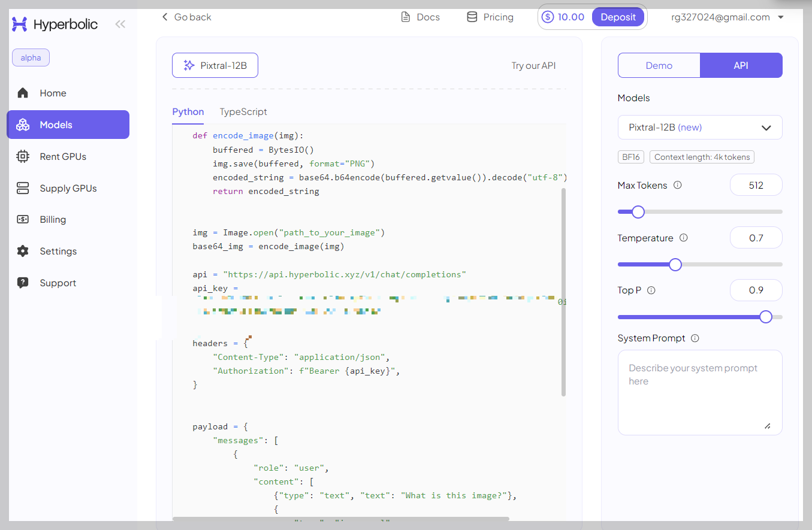This screenshot has height=530, width=812.
Task: Open the Pixtral-12B model selector dropdown
Action: click(700, 127)
